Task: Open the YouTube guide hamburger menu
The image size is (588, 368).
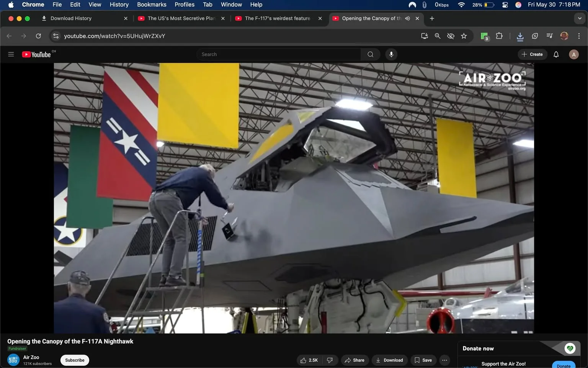Action: point(11,54)
